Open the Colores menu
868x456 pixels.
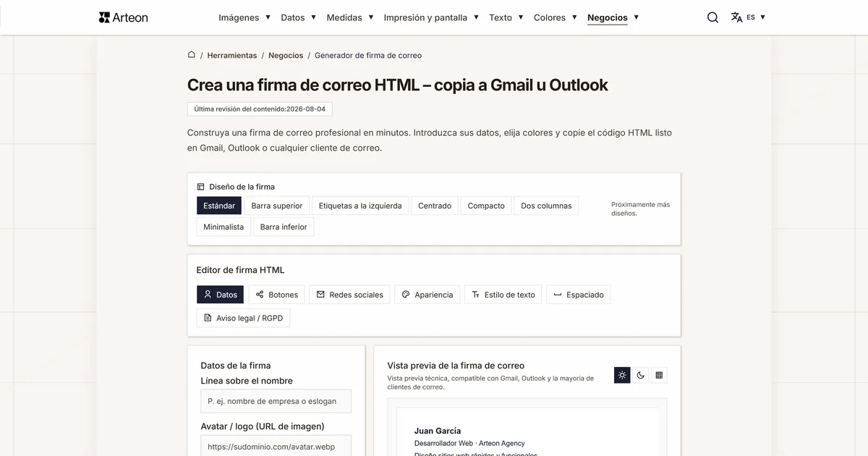[x=556, y=17]
